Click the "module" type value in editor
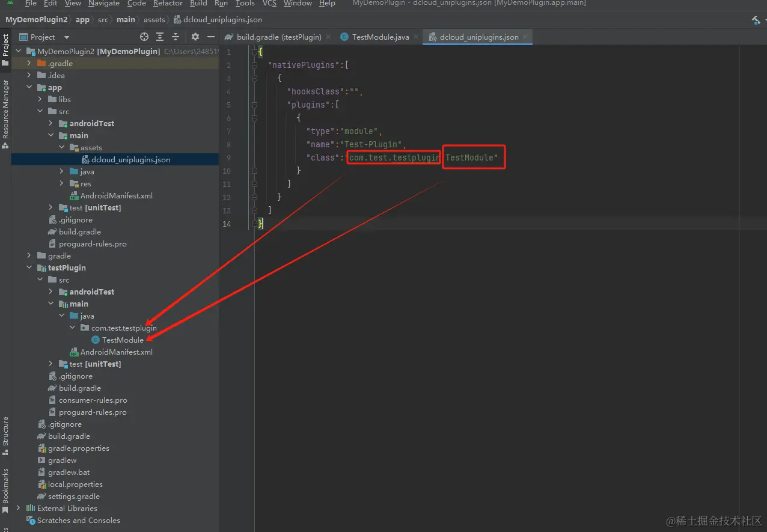The height and width of the screenshot is (532, 767). pyautogui.click(x=359, y=131)
